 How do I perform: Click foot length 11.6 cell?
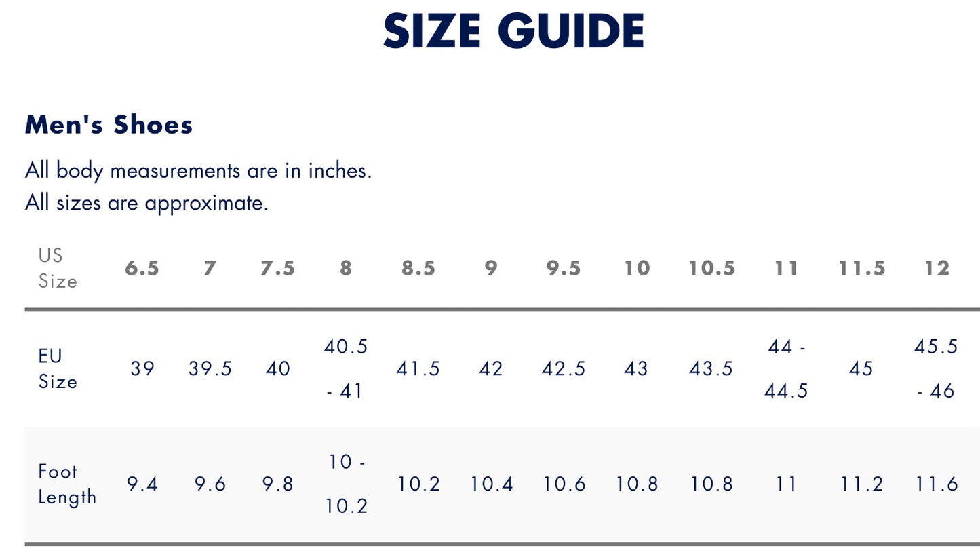937,484
